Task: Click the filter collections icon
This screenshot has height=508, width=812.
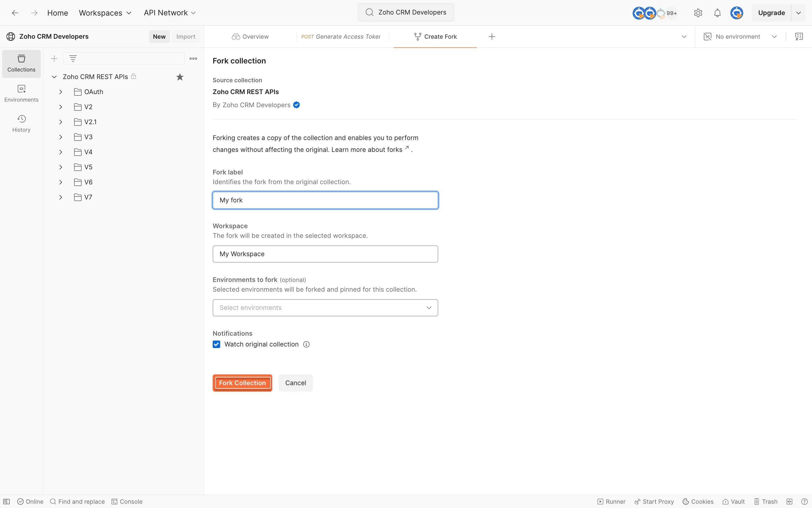Action: coord(73,59)
